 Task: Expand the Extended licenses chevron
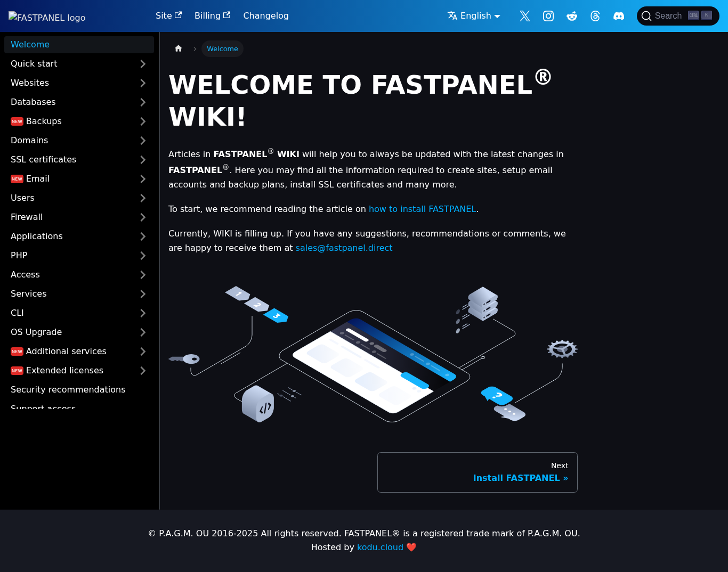pyautogui.click(x=143, y=371)
